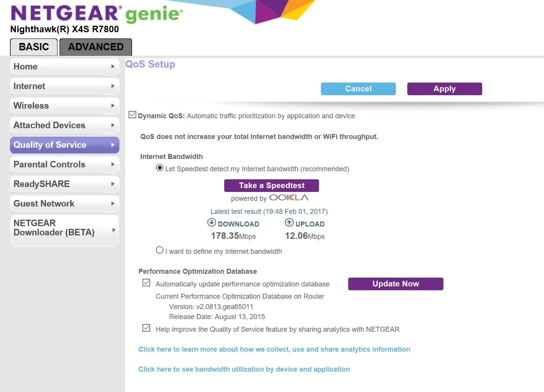Open the Home menu item

click(64, 66)
